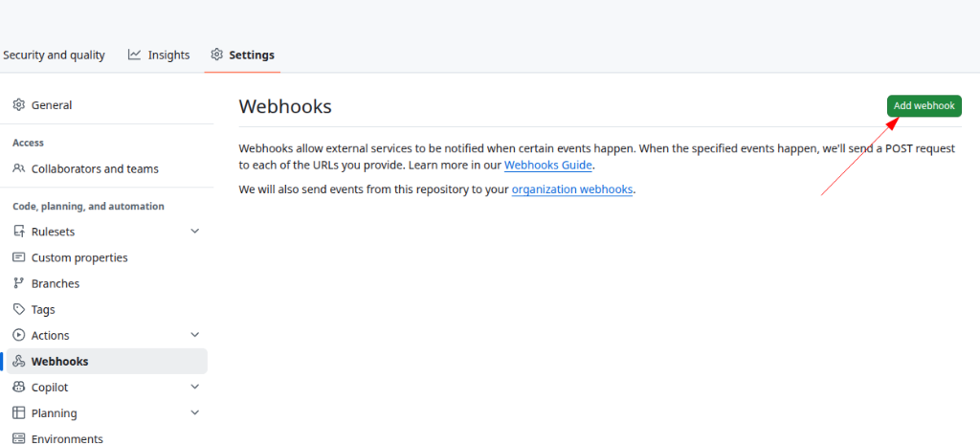
Task: Select Actions in the sidebar
Action: [106, 335]
